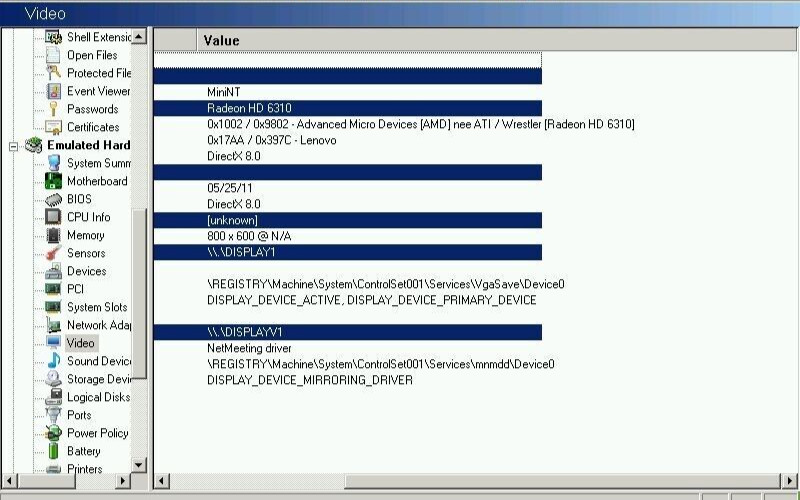Select Passwords in the tree
This screenshot has height=500, width=800.
93,109
